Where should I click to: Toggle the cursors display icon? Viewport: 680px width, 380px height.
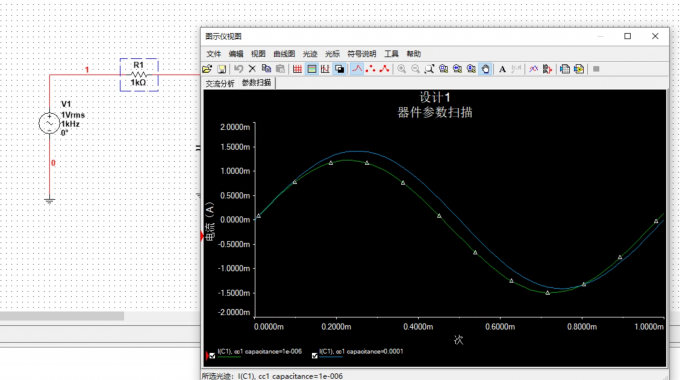click(325, 69)
